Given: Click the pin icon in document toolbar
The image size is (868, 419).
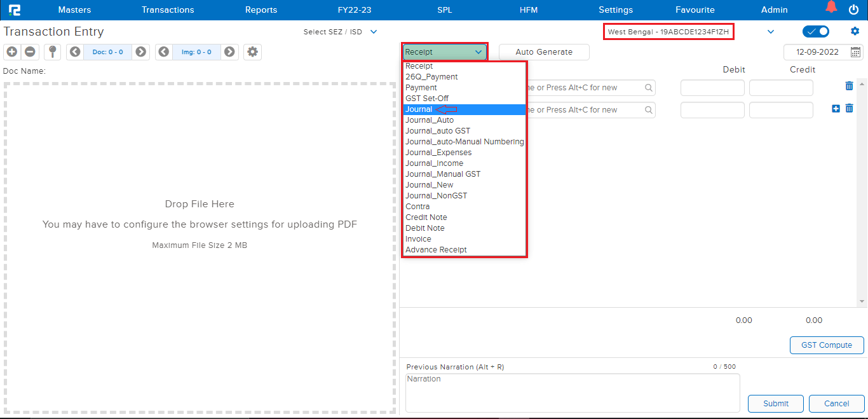Looking at the screenshot, I should (52, 52).
